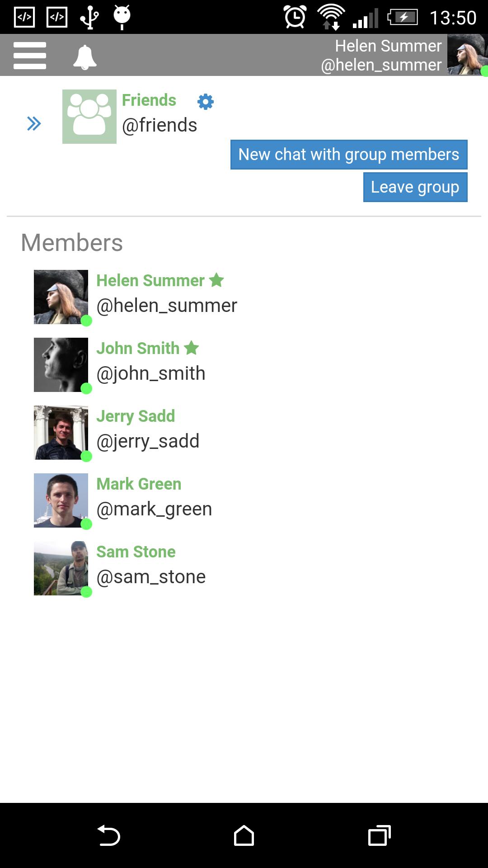This screenshot has height=868, width=488.
Task: Tap Sam Stone's avatar photo
Action: tap(61, 568)
